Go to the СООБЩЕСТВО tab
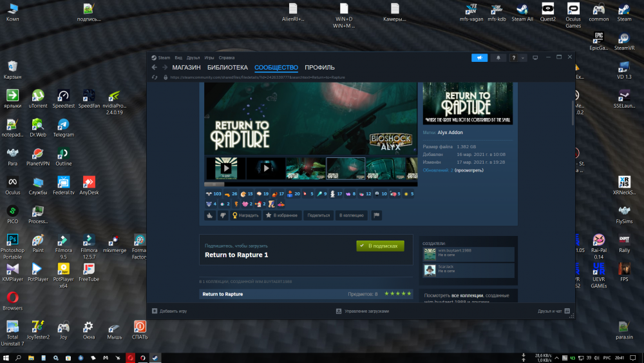 (276, 68)
